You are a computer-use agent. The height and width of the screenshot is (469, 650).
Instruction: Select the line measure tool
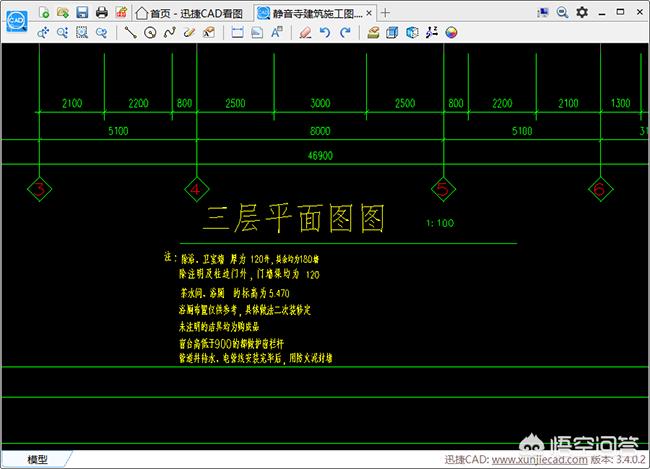(x=131, y=32)
